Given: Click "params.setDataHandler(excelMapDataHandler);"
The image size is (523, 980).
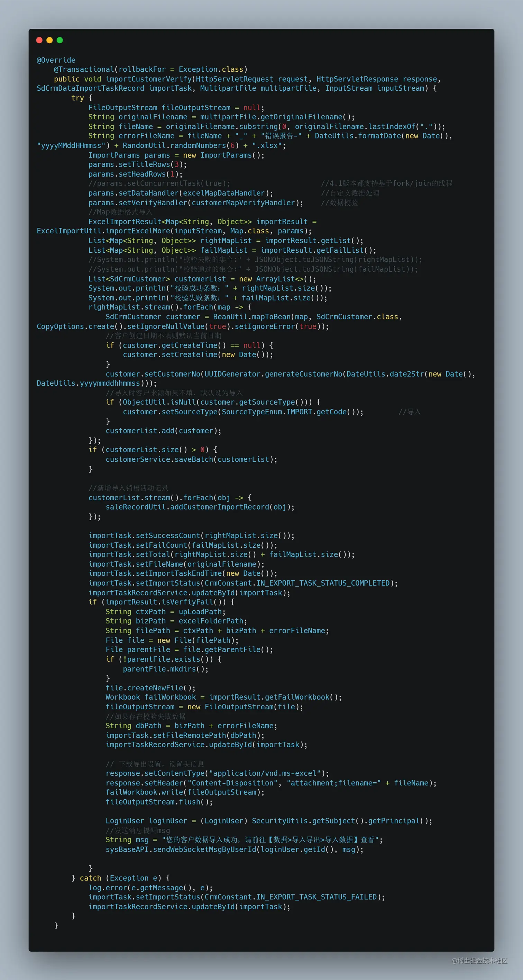Looking at the screenshot, I should (x=181, y=193).
